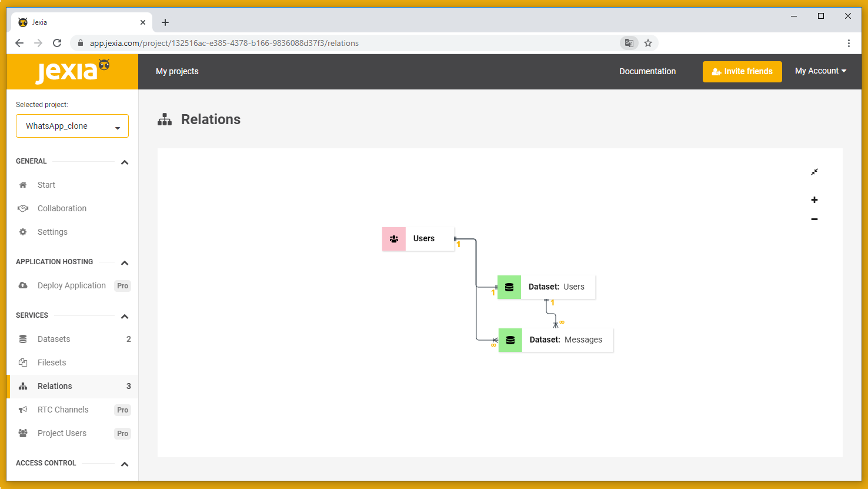This screenshot has height=489, width=868.
Task: Open the WhatsApp_clone project dropdown
Action: pos(72,126)
